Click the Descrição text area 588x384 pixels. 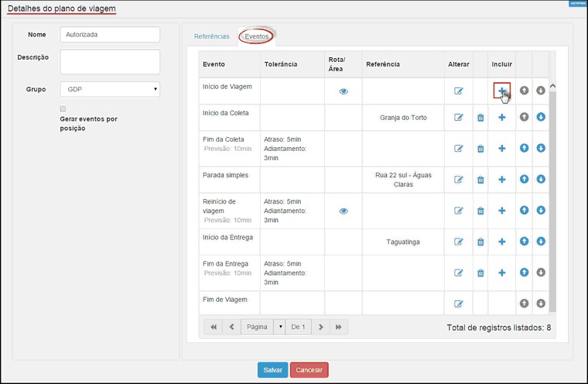click(110, 62)
